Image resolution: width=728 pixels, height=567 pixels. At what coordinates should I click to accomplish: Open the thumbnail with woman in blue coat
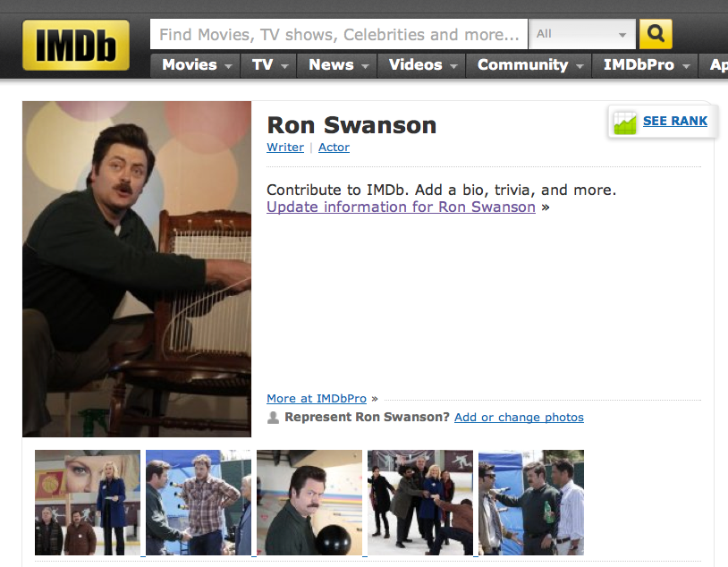click(x=88, y=503)
